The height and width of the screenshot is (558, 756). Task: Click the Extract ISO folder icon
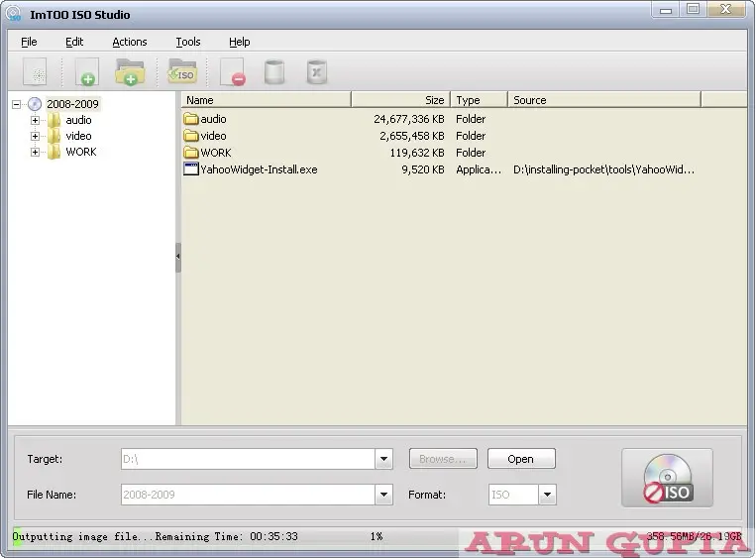(181, 71)
